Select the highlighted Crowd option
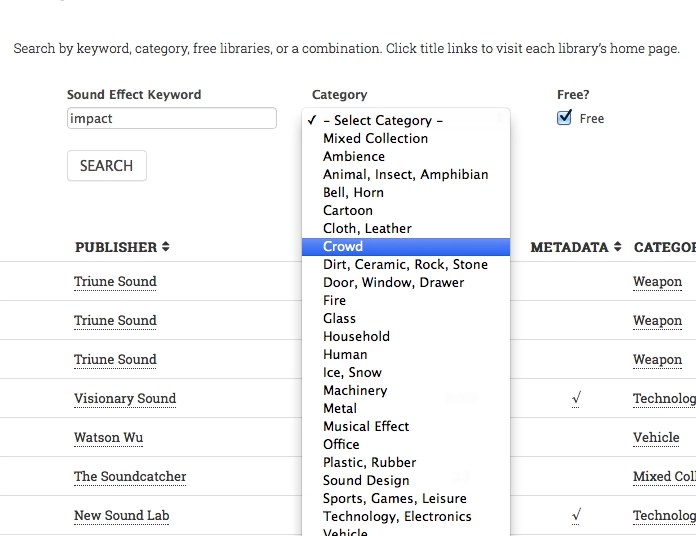This screenshot has width=696, height=536. (x=406, y=247)
